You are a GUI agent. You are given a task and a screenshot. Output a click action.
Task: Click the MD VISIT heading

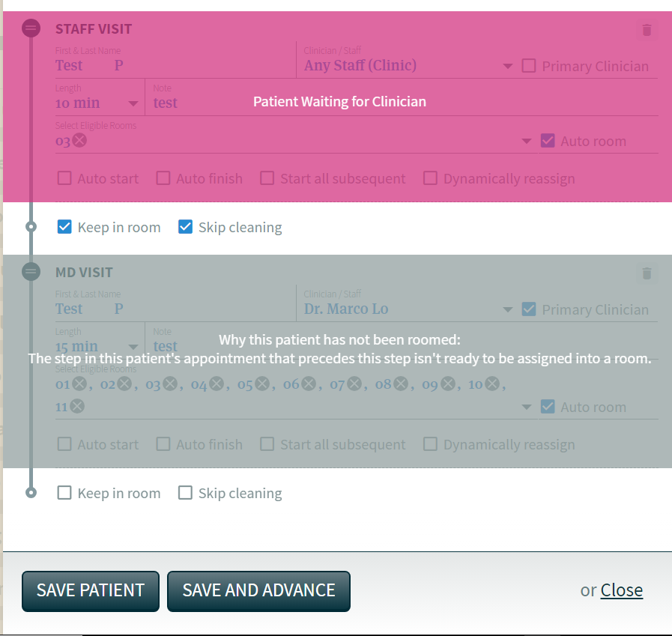(84, 272)
